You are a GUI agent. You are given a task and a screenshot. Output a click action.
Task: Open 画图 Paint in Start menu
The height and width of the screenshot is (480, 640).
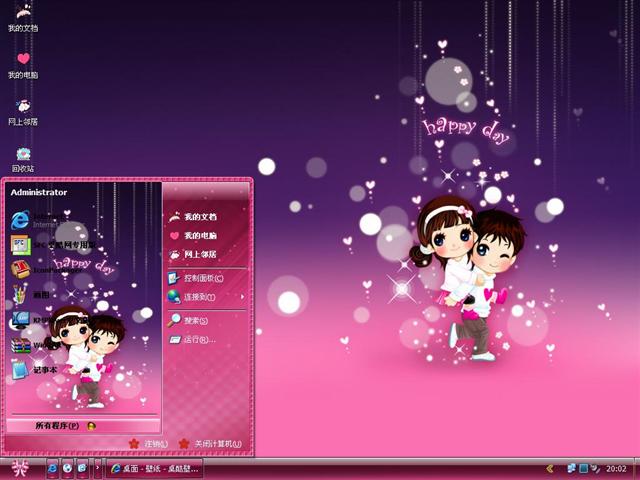point(31,294)
